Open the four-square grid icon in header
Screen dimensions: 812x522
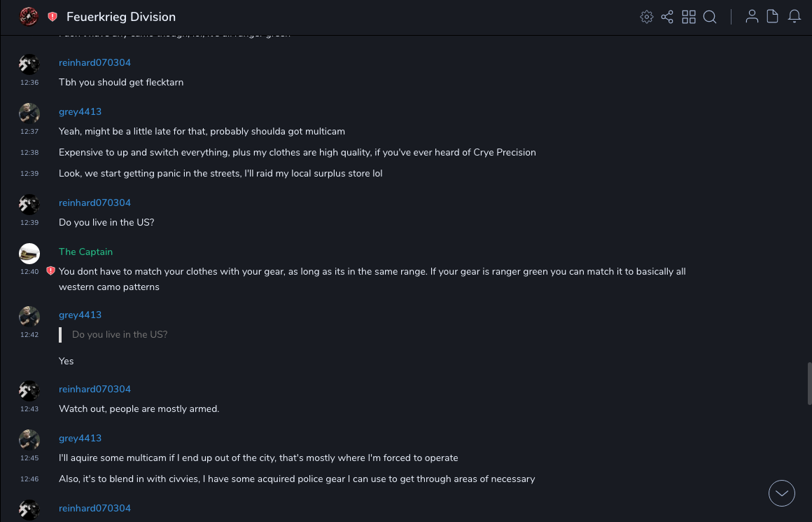689,17
